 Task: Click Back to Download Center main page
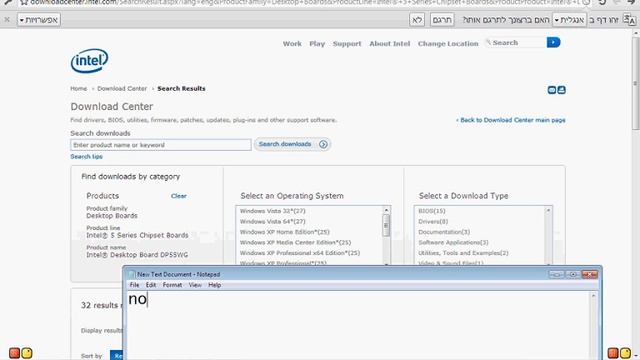coord(513,120)
